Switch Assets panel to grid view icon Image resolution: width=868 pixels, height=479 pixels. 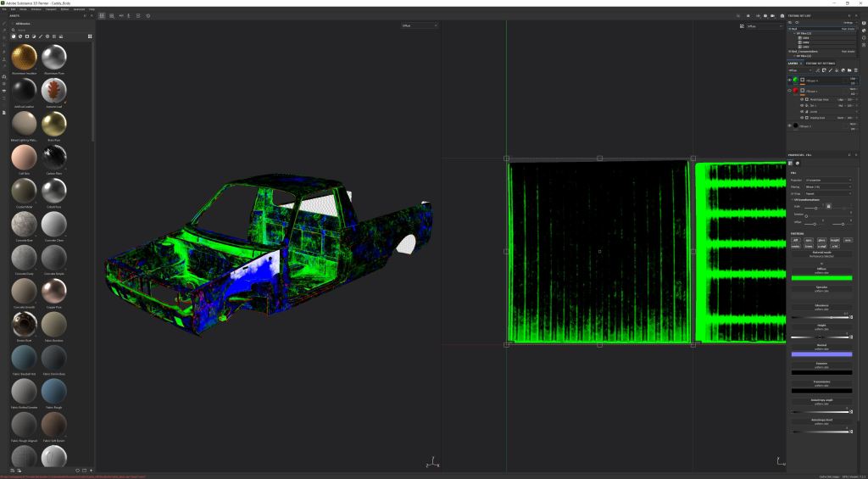pos(90,36)
